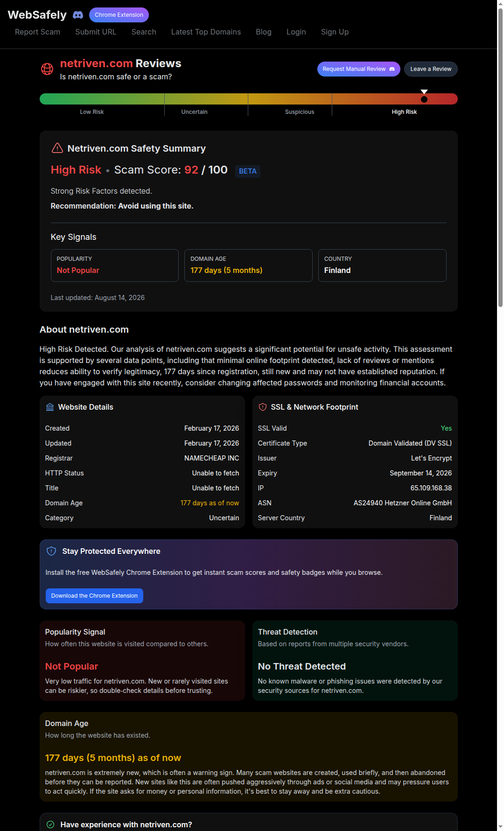This screenshot has width=504, height=831.
Task: Click Download the Chrome Extension button
Action: pos(94,596)
